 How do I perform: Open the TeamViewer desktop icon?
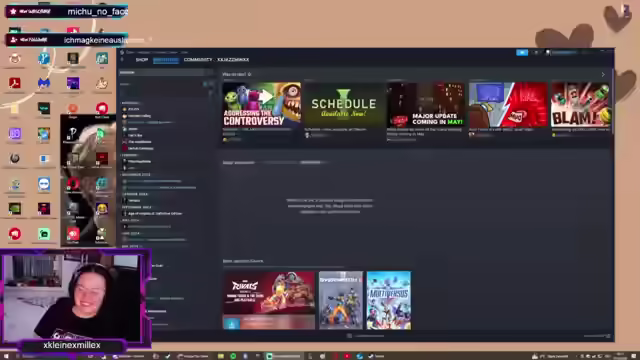(x=44, y=184)
